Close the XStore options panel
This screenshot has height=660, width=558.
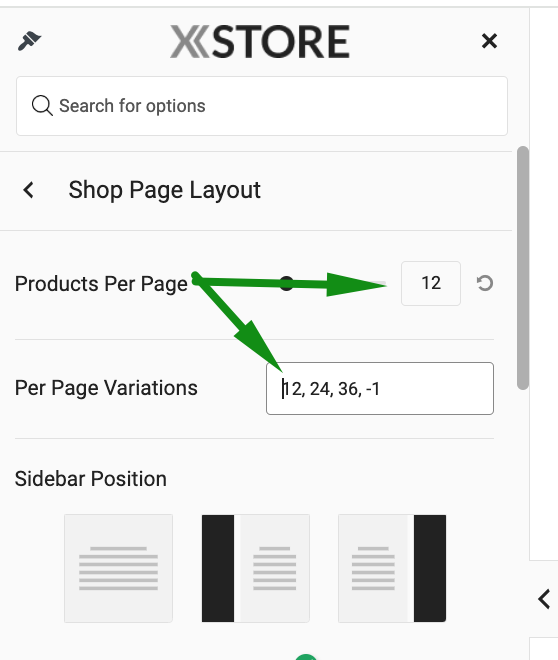coord(489,41)
